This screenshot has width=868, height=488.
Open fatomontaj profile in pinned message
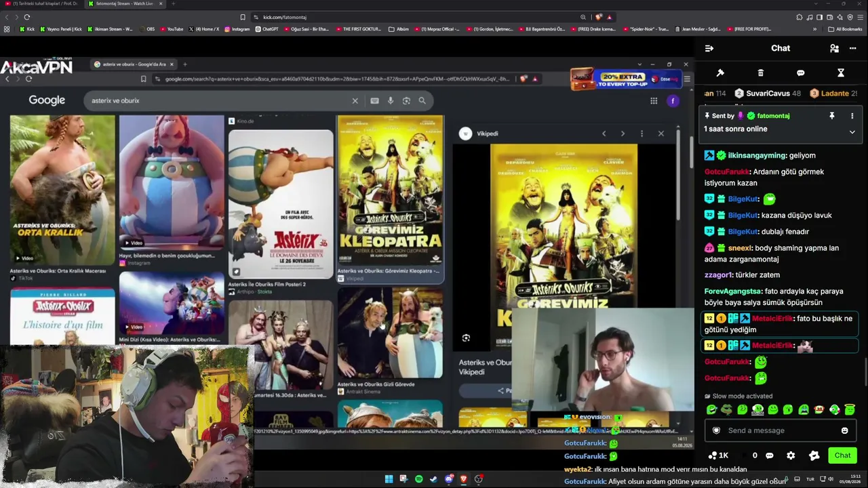pyautogui.click(x=773, y=116)
